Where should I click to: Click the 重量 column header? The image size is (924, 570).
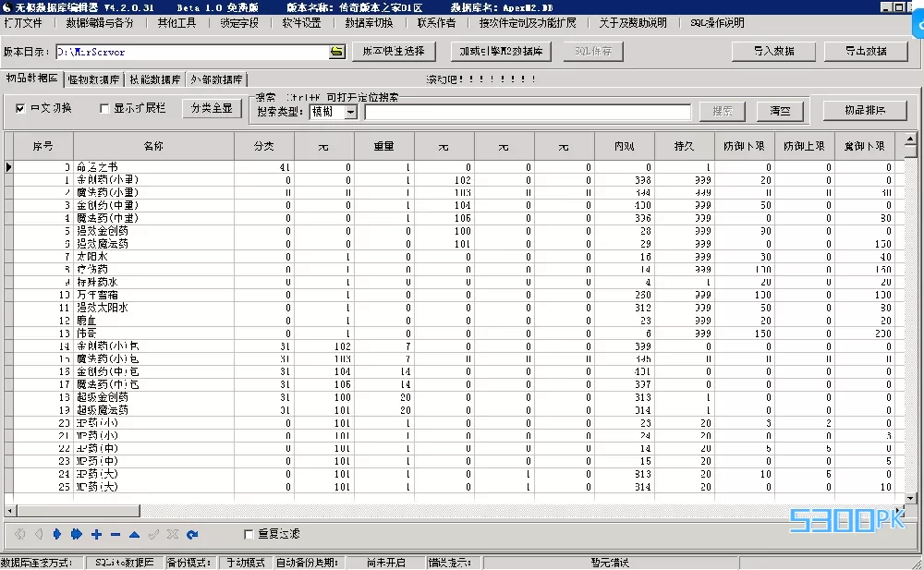pos(384,146)
